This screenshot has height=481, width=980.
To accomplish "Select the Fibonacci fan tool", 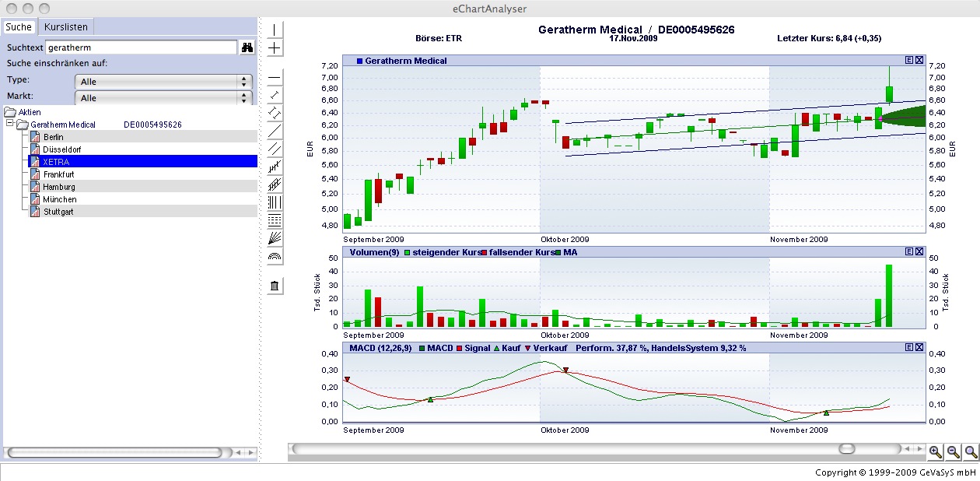I will point(275,237).
